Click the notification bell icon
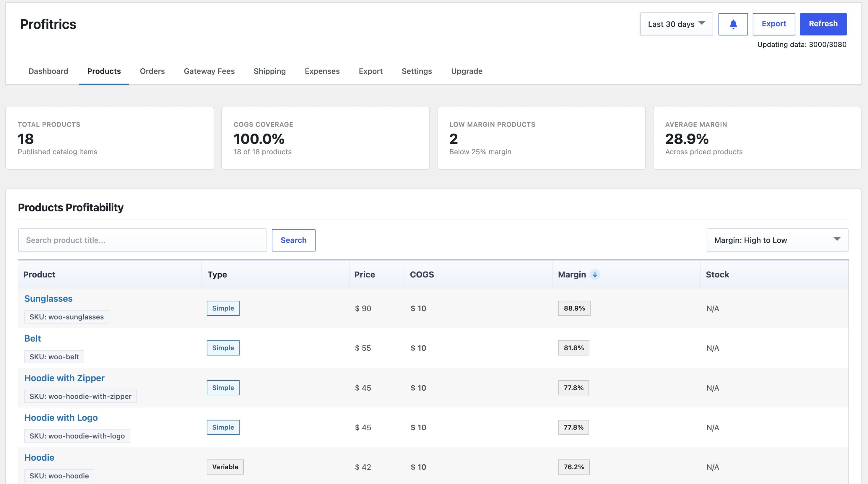The image size is (868, 484). (x=733, y=24)
